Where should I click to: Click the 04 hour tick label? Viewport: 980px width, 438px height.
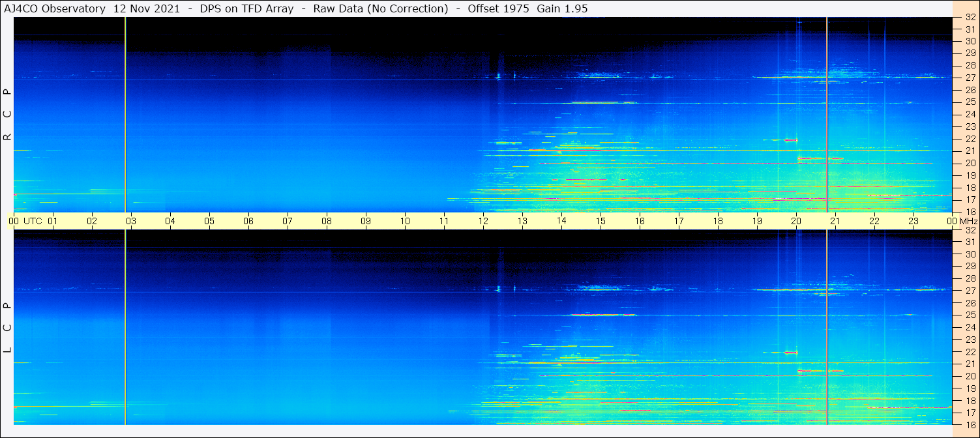click(170, 221)
